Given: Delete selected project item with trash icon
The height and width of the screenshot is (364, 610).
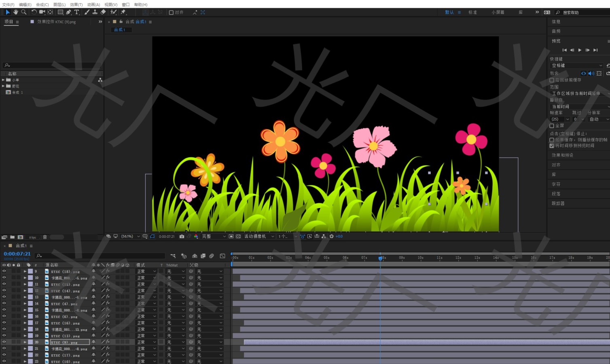Looking at the screenshot, I should [45, 237].
